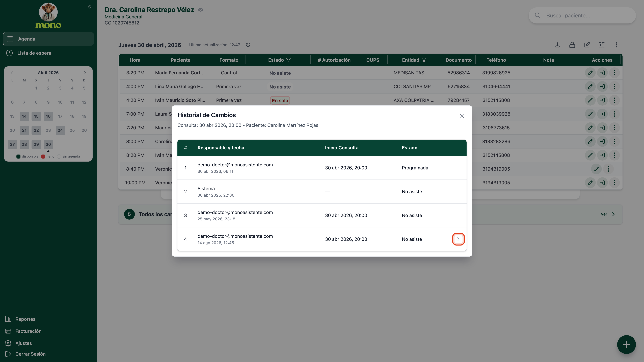Click the En sala status badge

pyautogui.click(x=280, y=101)
